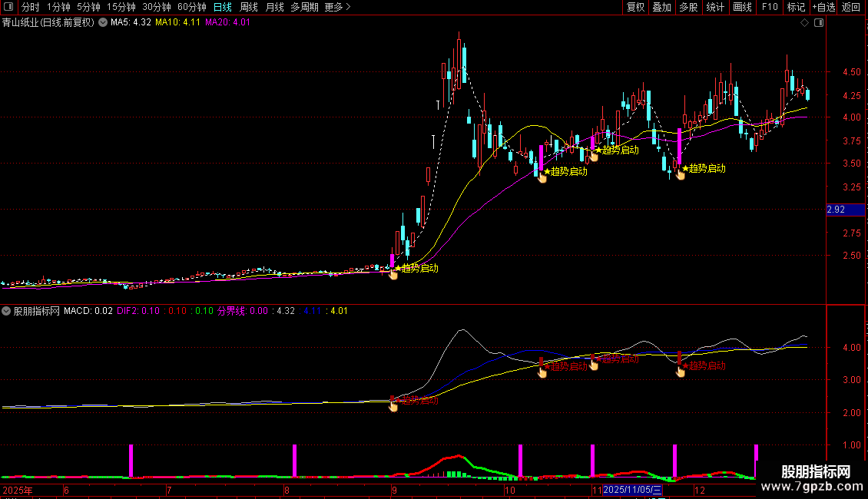Open the 多周期 multi-period view
The width and height of the screenshot is (868, 499).
[304, 7]
